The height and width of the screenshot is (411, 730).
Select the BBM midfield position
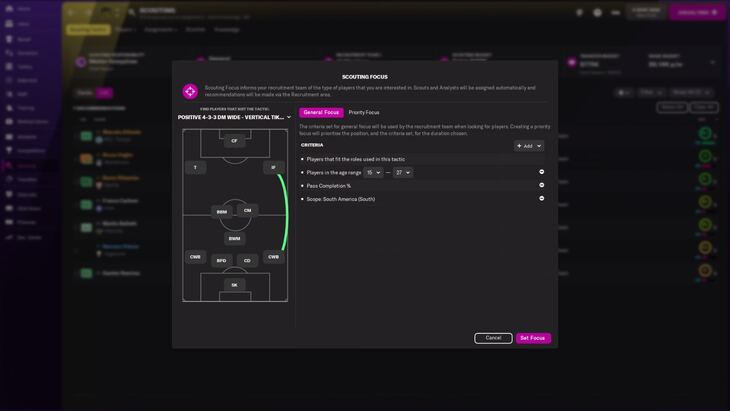[222, 212]
